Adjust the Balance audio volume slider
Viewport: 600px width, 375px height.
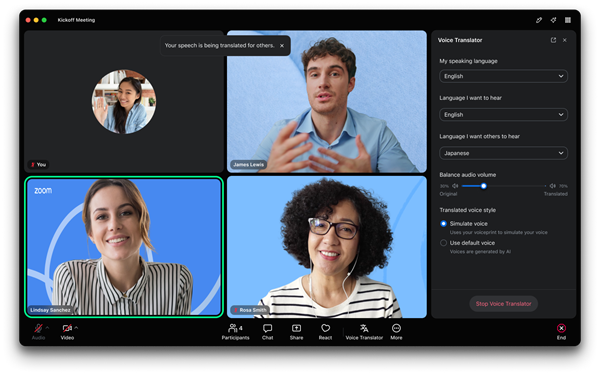pyautogui.click(x=484, y=186)
